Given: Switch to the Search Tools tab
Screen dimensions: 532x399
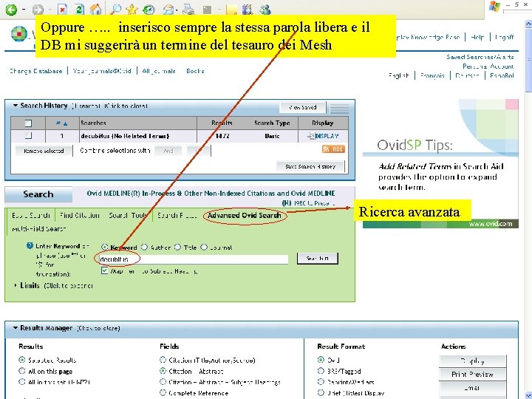Looking at the screenshot, I should [128, 216].
